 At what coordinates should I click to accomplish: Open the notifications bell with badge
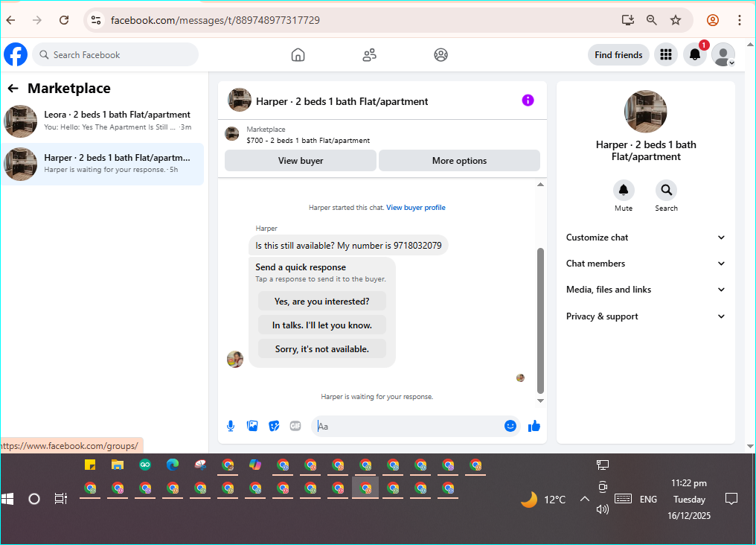tap(695, 55)
